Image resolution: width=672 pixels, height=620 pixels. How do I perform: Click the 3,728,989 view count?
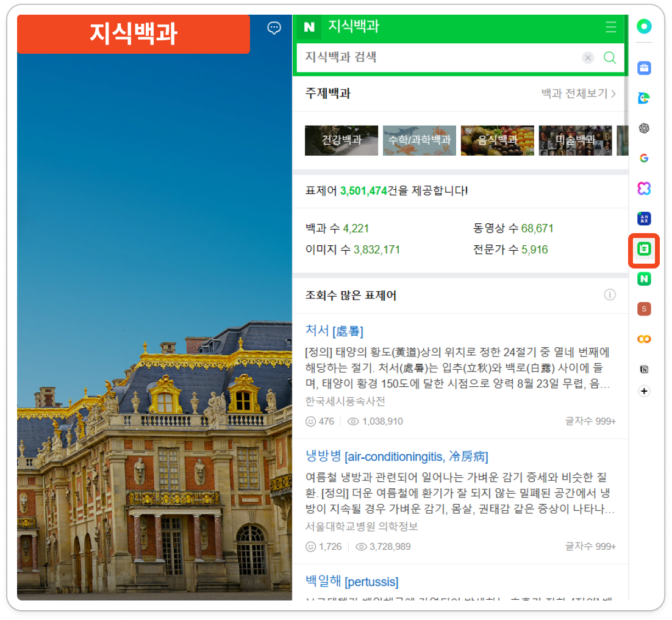383,547
